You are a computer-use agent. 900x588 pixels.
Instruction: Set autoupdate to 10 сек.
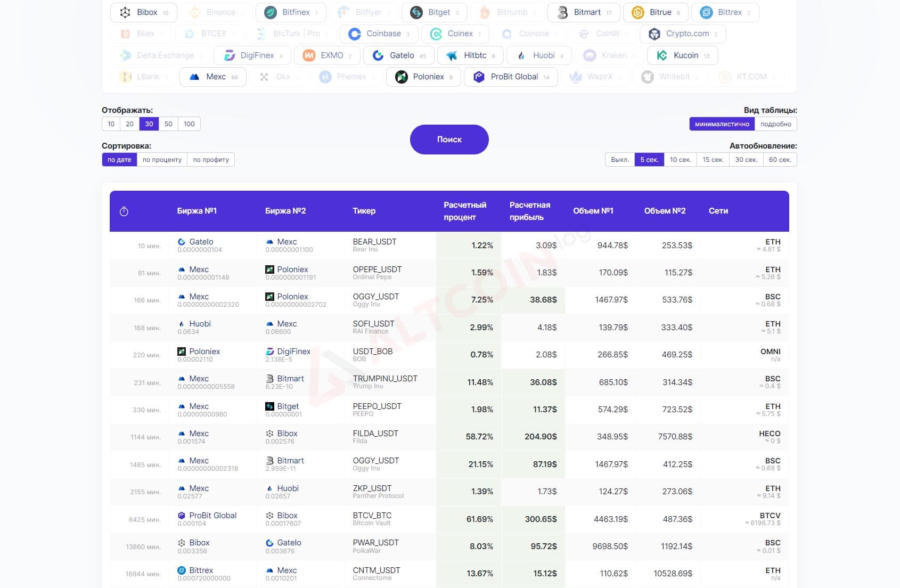pos(681,160)
